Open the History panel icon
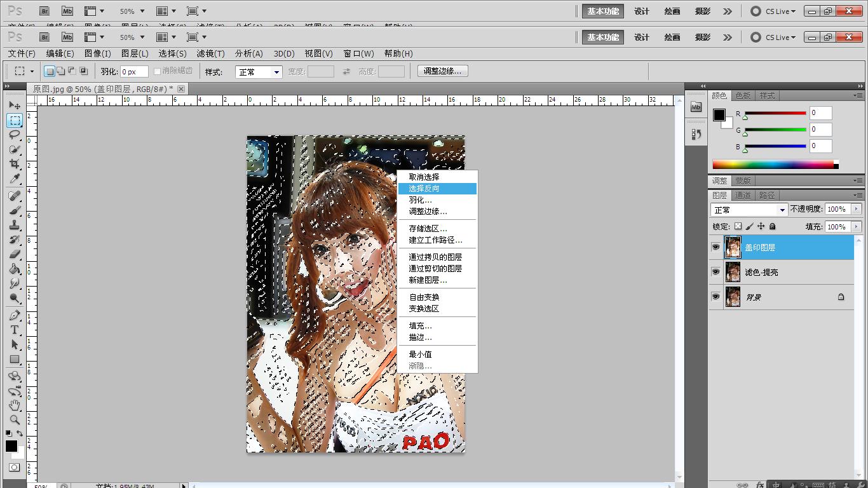Viewport: 868px width, 488px height. tap(696, 134)
